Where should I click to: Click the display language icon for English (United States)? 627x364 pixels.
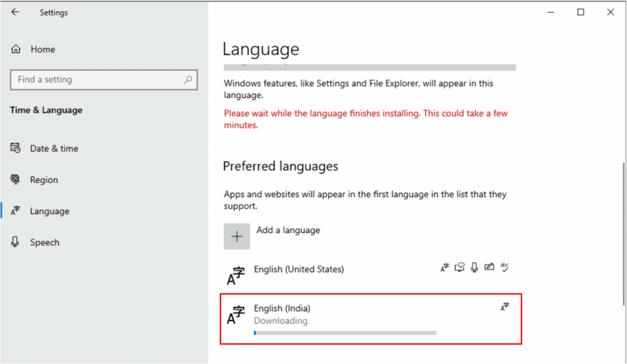(445, 267)
